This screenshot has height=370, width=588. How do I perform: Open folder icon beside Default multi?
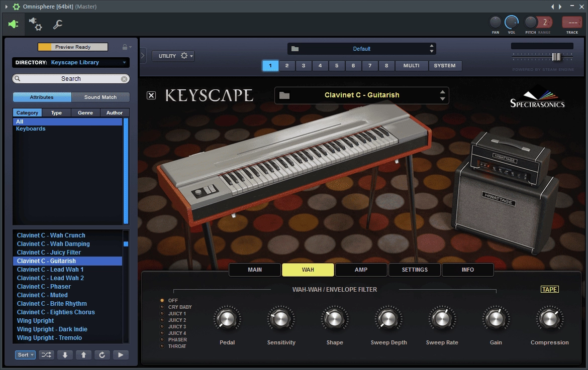(295, 49)
